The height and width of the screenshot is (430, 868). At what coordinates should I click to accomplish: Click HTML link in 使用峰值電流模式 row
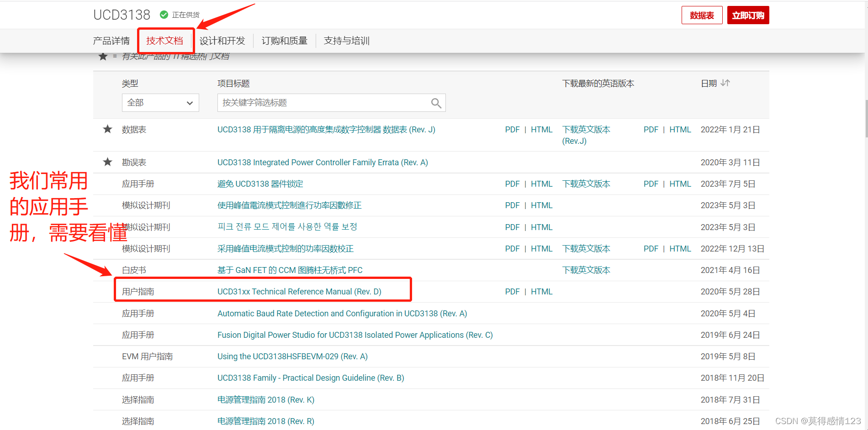pyautogui.click(x=541, y=205)
